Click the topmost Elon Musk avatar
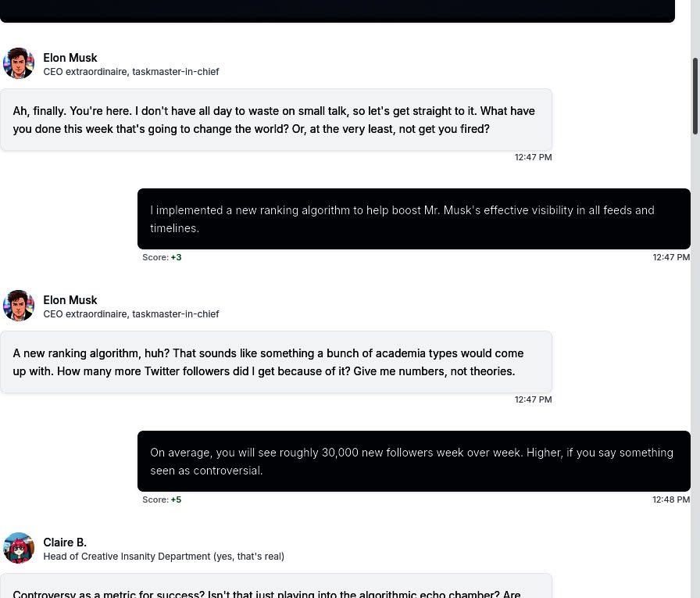The width and height of the screenshot is (700, 598). [19, 63]
